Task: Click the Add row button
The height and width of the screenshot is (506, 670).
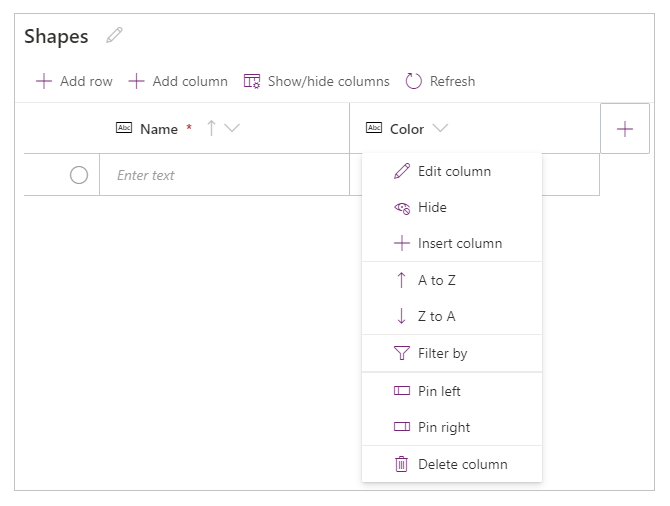Action: [74, 81]
